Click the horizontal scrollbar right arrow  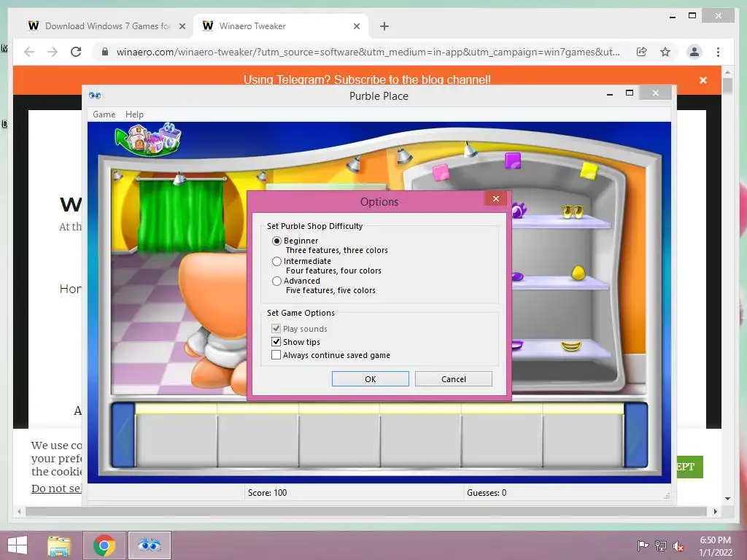point(715,511)
